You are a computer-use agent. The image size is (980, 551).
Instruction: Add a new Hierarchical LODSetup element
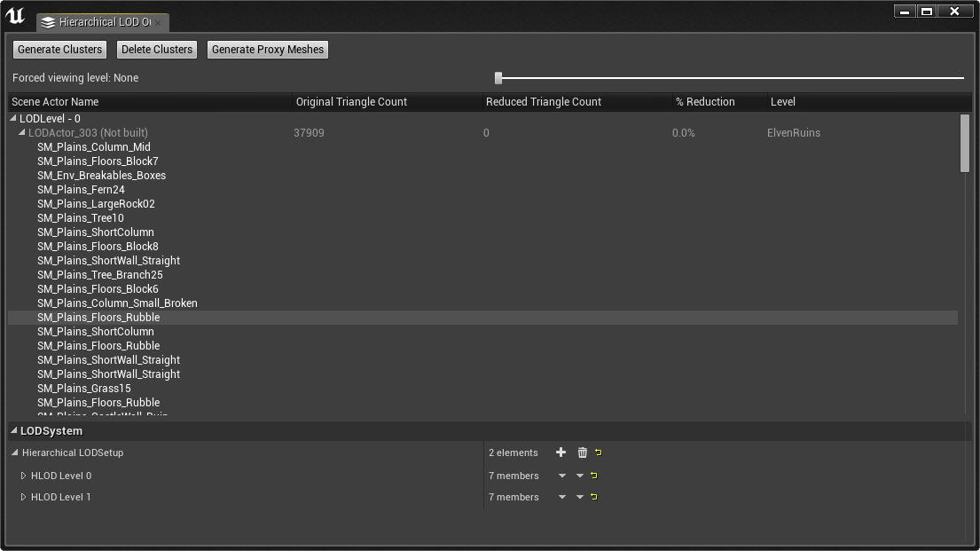(561, 453)
